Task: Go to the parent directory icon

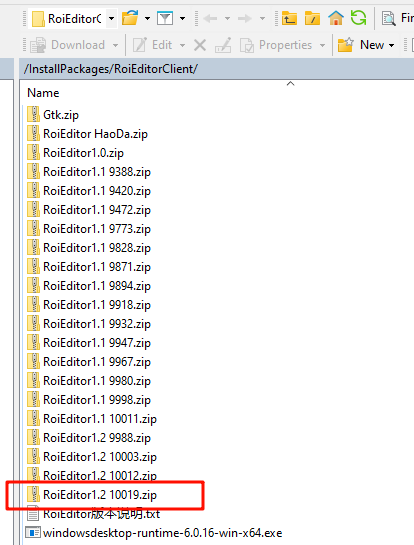Action: (289, 18)
